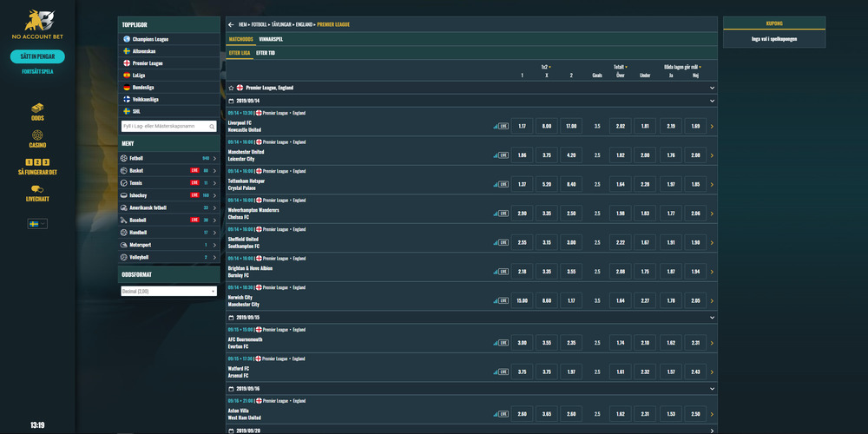Click the search magnifier icon
Image resolution: width=868 pixels, height=434 pixels.
[x=212, y=127]
